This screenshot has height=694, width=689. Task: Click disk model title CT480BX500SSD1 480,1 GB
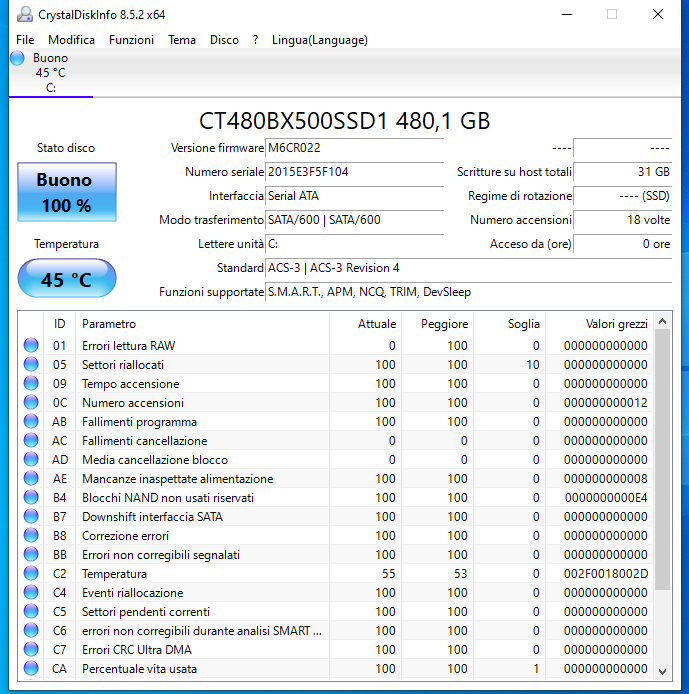(x=344, y=121)
